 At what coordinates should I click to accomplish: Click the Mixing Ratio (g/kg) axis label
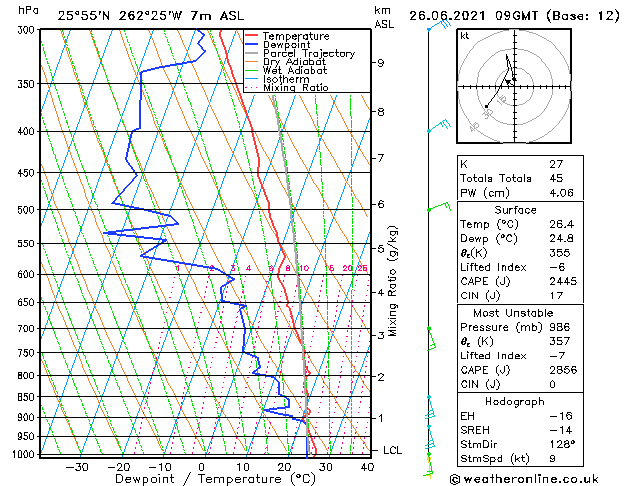pos(392,281)
